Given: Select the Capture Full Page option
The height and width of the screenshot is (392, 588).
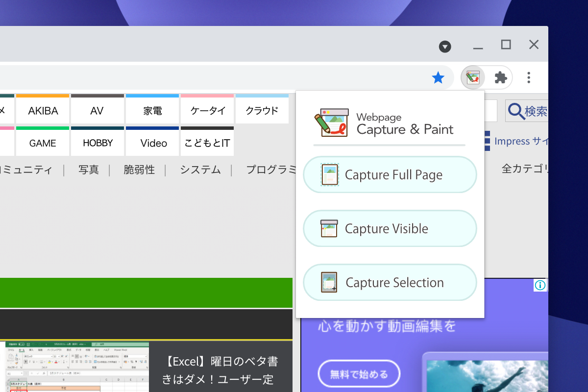Looking at the screenshot, I should 390,174.
